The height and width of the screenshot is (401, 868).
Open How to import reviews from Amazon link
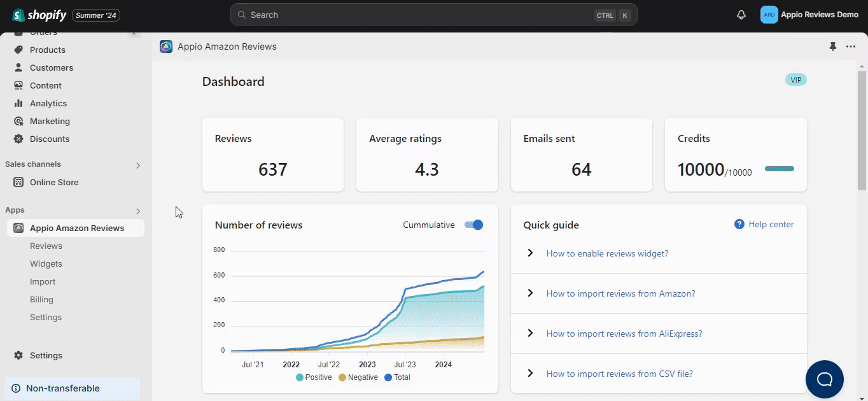620,293
